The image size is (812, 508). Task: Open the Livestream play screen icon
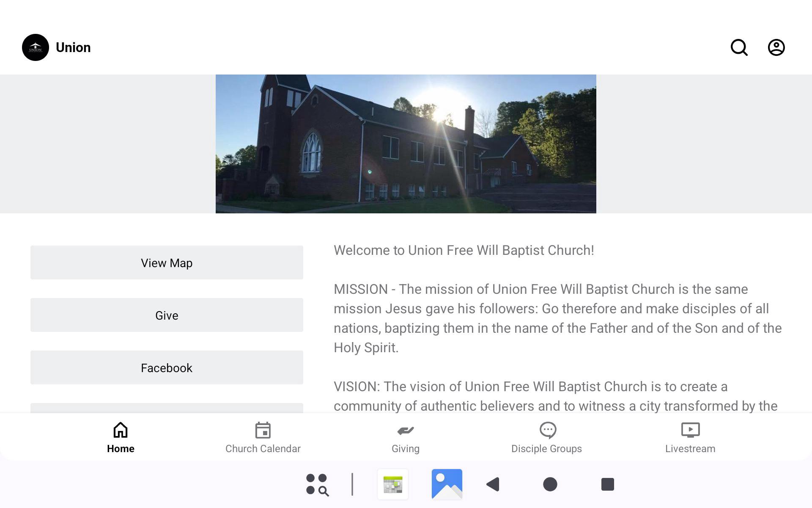pyautogui.click(x=690, y=430)
